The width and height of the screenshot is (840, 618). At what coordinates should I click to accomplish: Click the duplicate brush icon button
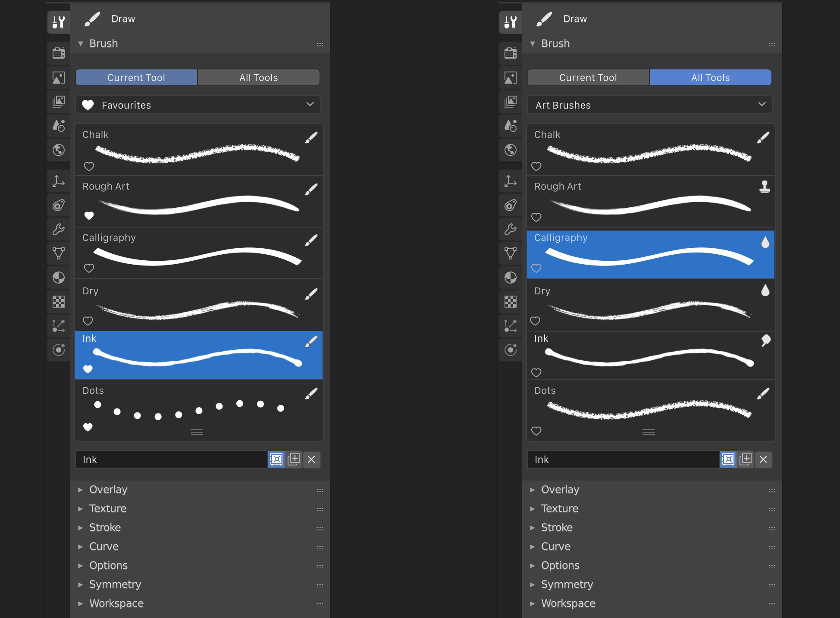coord(294,459)
